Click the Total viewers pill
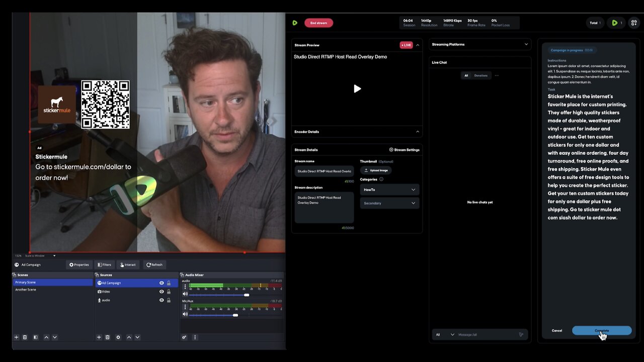Screen dimensions: 644x362 (x=595, y=23)
